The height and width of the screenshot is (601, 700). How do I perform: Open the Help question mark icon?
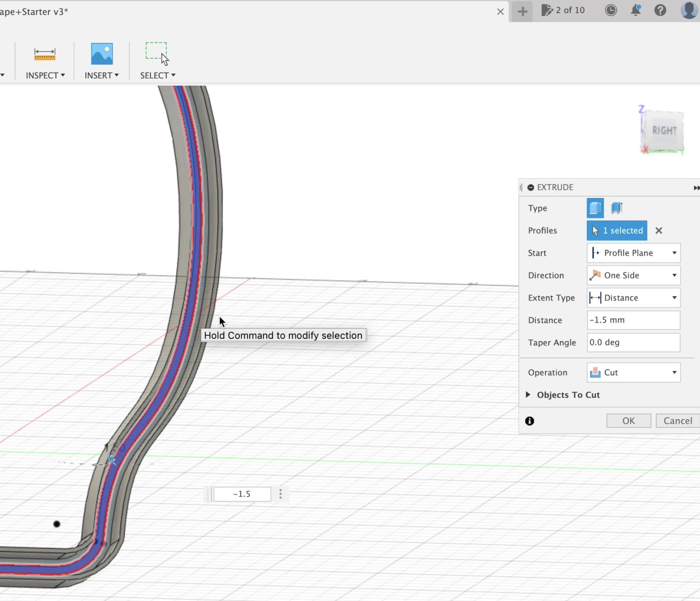[660, 11]
